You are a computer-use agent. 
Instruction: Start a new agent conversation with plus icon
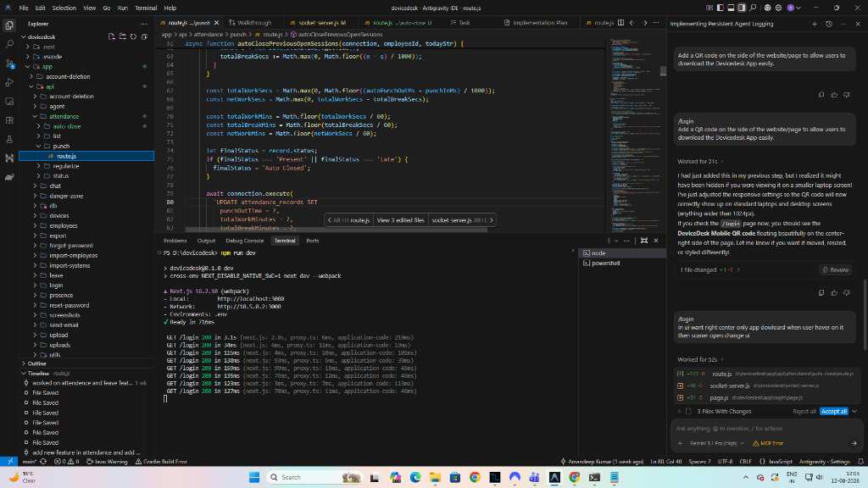[815, 24]
